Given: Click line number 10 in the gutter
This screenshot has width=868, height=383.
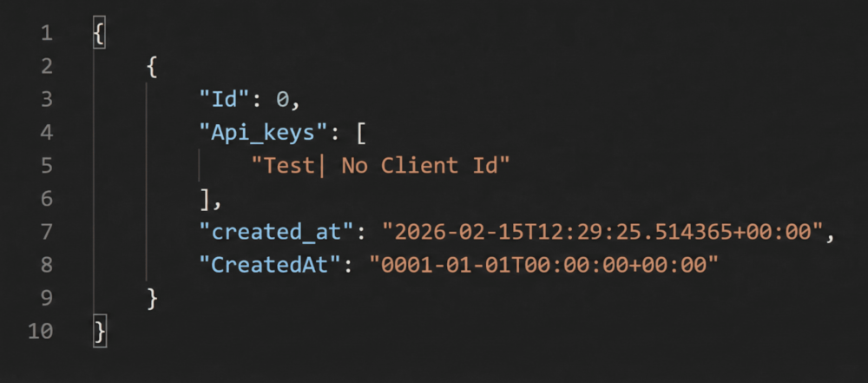Looking at the screenshot, I should coord(40,331).
